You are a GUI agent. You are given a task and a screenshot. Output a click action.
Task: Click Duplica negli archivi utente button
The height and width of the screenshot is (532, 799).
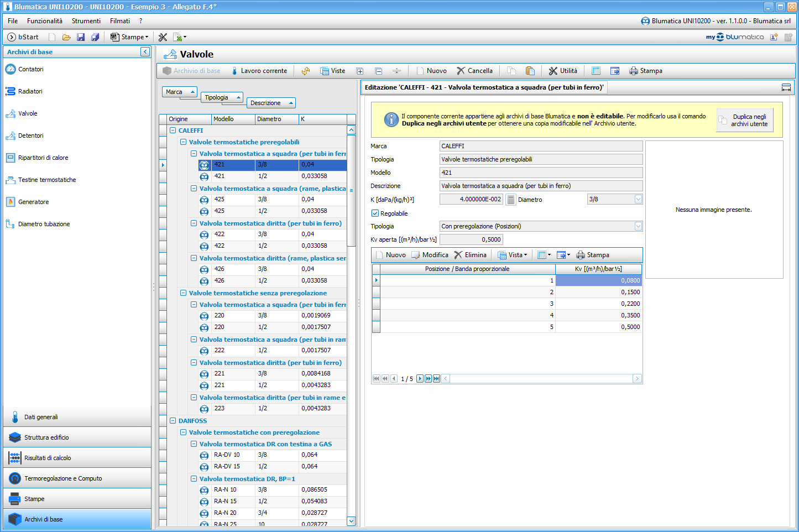click(745, 120)
